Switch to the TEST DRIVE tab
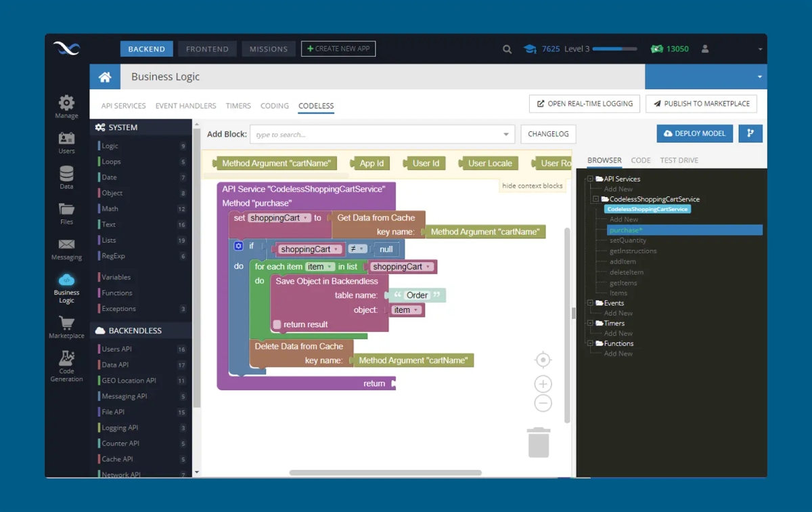Viewport: 812px width, 512px height. pyautogui.click(x=679, y=161)
